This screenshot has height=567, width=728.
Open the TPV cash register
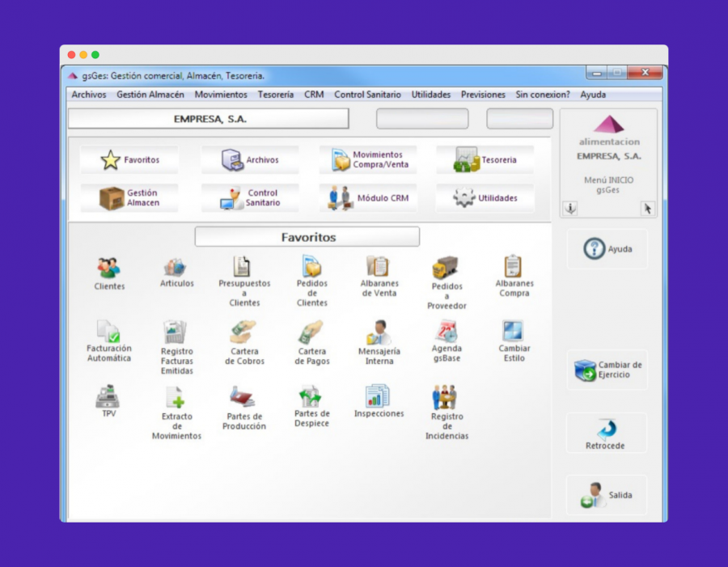[x=109, y=401]
